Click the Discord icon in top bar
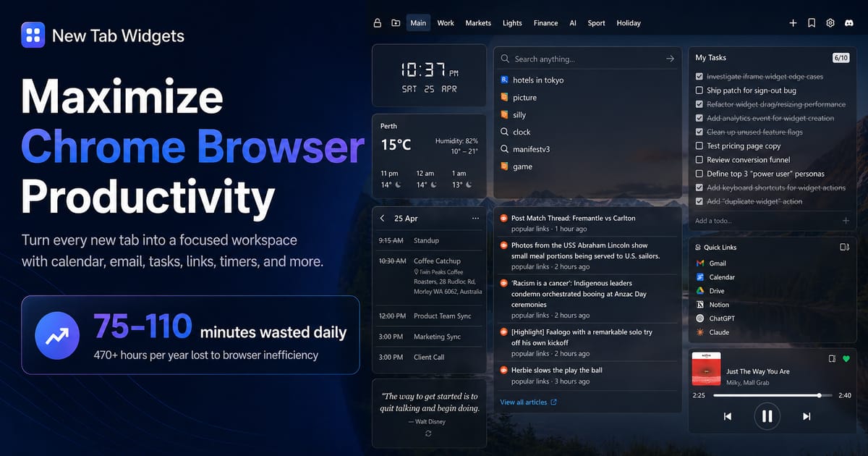 point(849,23)
